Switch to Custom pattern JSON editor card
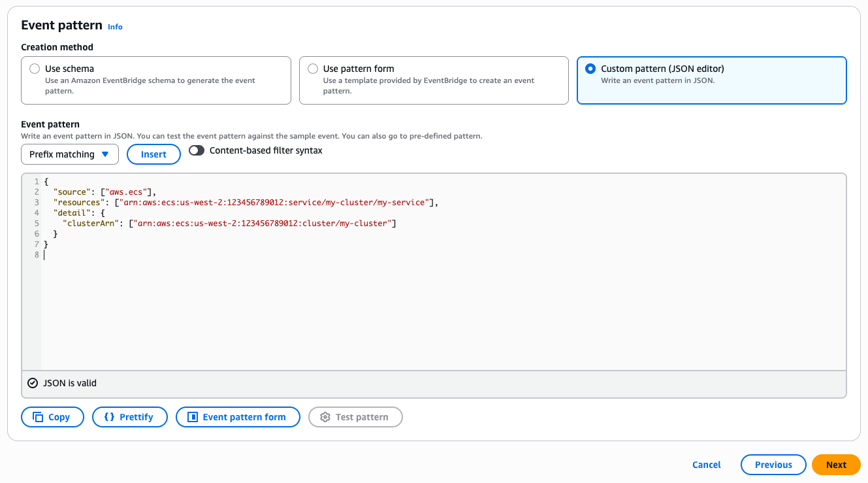 [x=711, y=80]
